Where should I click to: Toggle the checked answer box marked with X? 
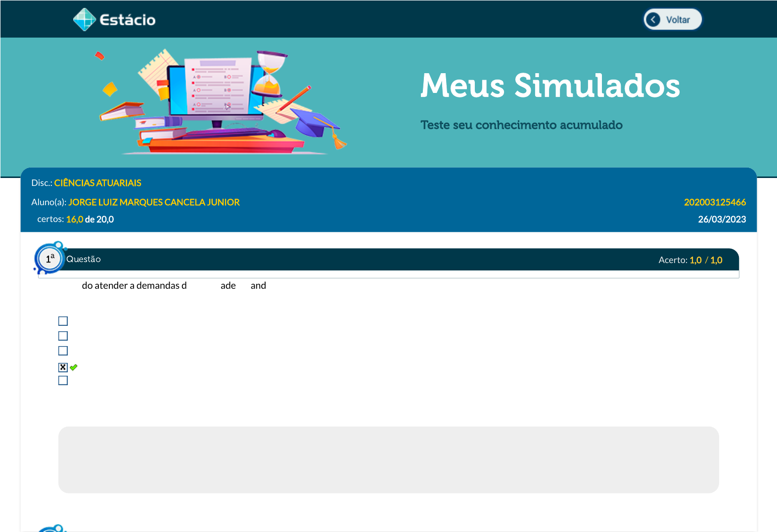(x=63, y=367)
